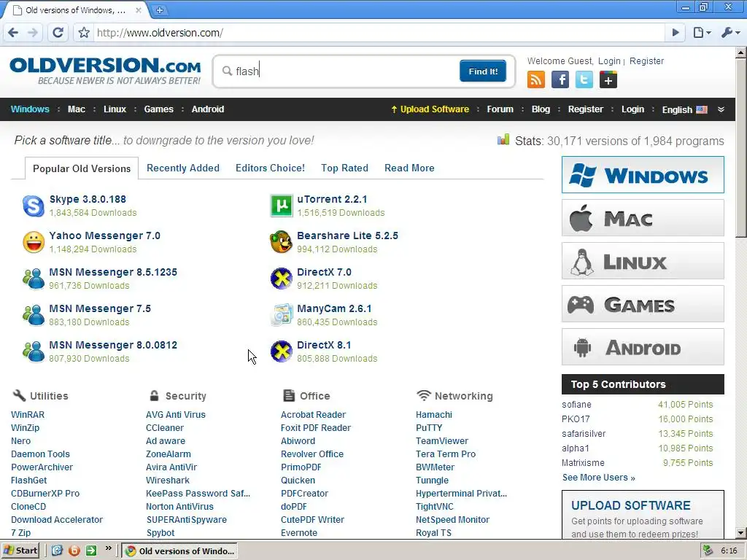Open the wrench tools menu
This screenshot has width=747, height=560.
pos(729,32)
